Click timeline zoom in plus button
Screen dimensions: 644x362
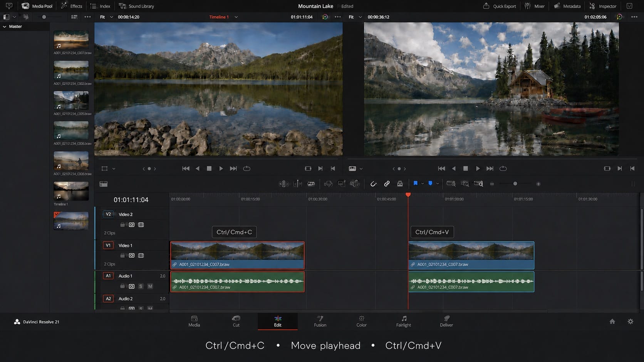pyautogui.click(x=538, y=184)
